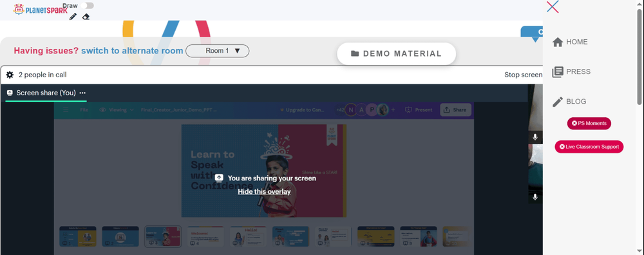Select slide thumbnail 2

pos(120,236)
